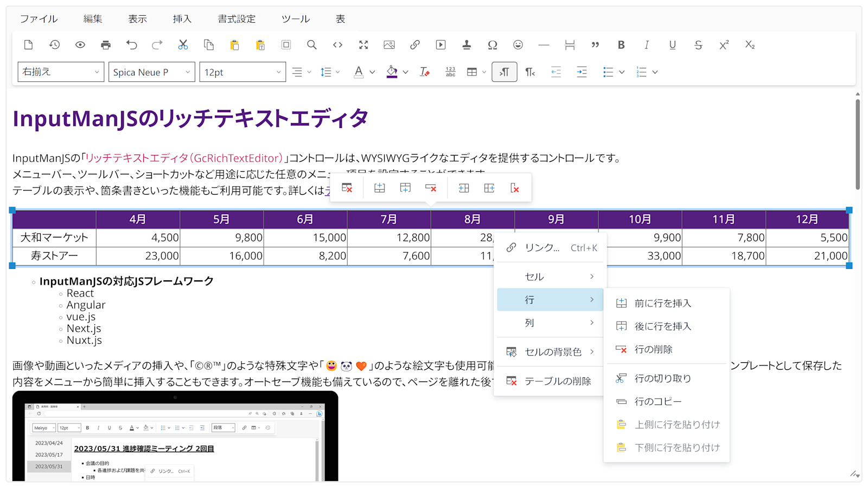Open the emoji picker icon
Screen dimensions: 868x488
click(518, 45)
